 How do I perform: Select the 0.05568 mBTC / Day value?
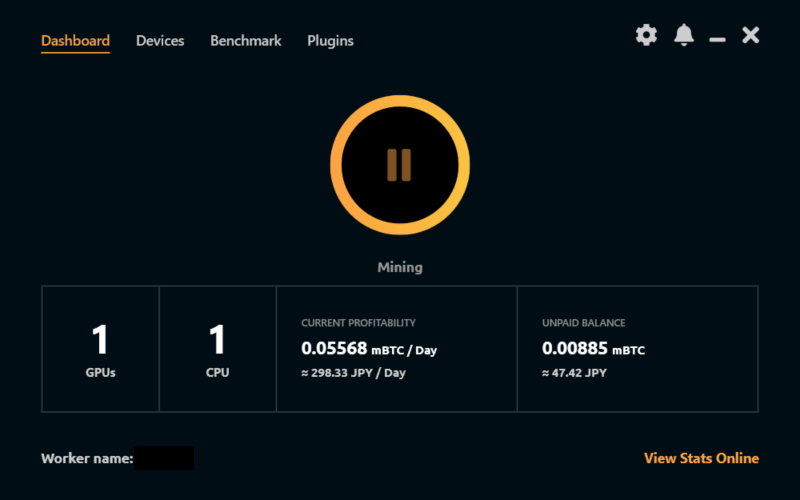click(x=369, y=349)
